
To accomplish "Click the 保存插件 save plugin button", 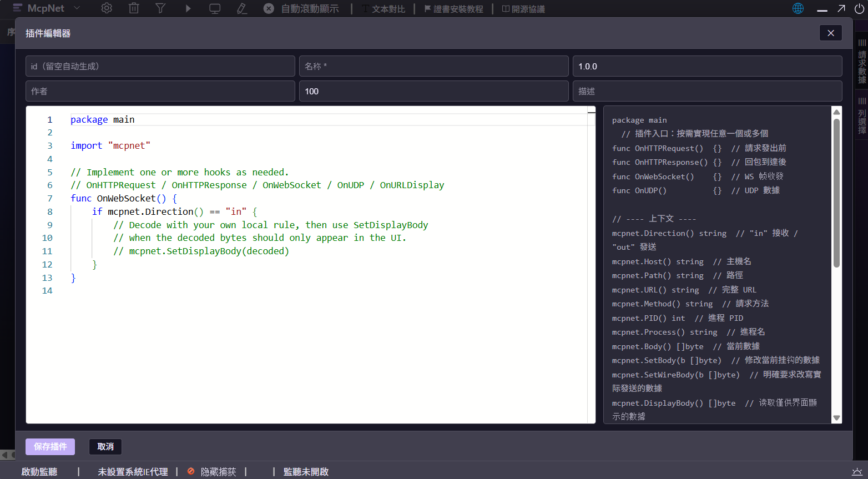I will 50,447.
